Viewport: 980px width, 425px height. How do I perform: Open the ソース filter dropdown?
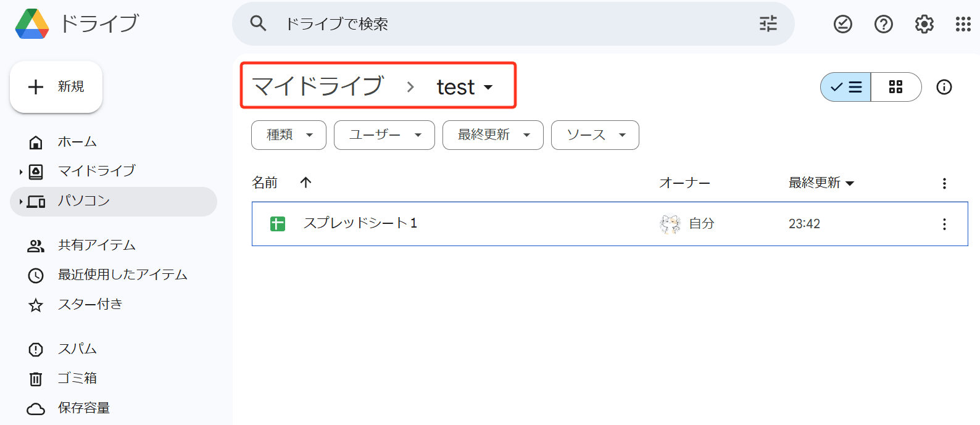point(595,135)
